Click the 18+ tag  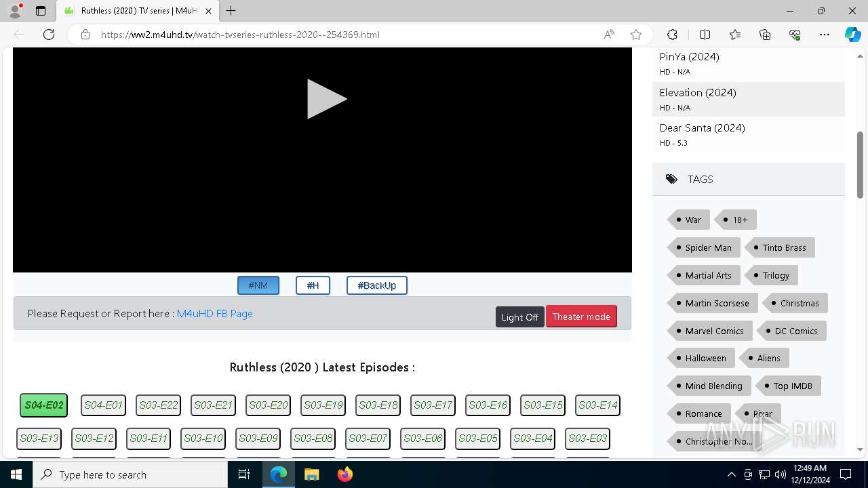click(x=736, y=220)
